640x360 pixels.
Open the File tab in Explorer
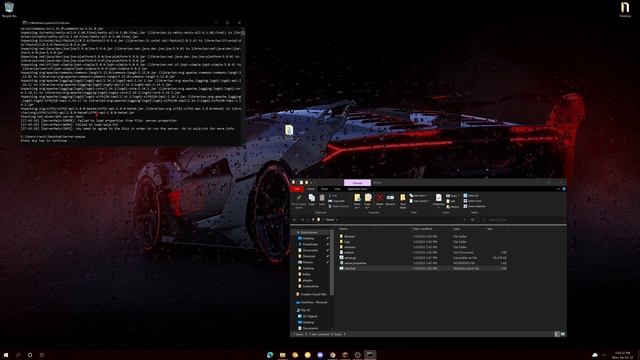coord(297,189)
